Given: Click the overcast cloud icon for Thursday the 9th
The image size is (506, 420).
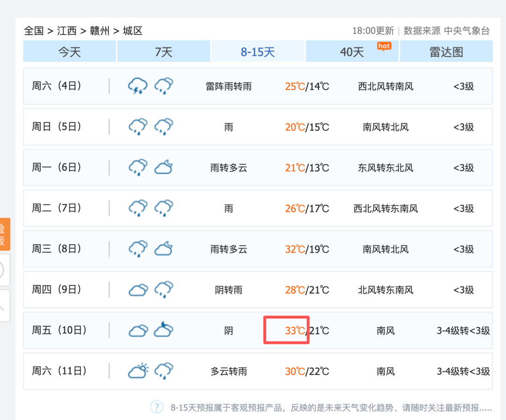Looking at the screenshot, I should point(138,290).
